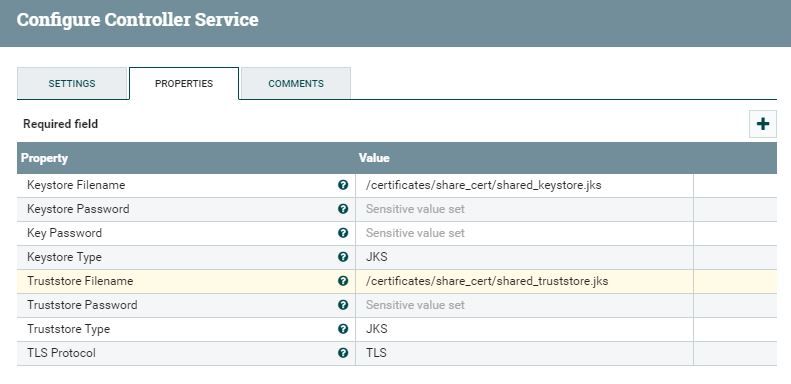The height and width of the screenshot is (384, 791).
Task: Select the Keystore Password property name
Action: coord(78,209)
